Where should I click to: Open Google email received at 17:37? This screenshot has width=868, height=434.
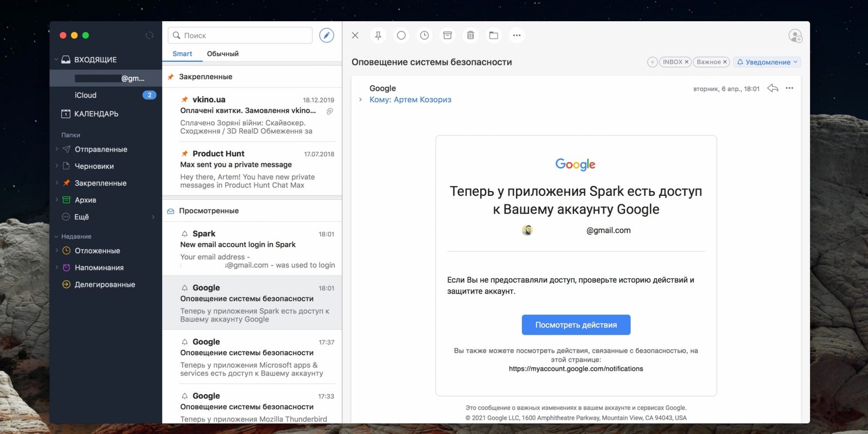coord(252,357)
